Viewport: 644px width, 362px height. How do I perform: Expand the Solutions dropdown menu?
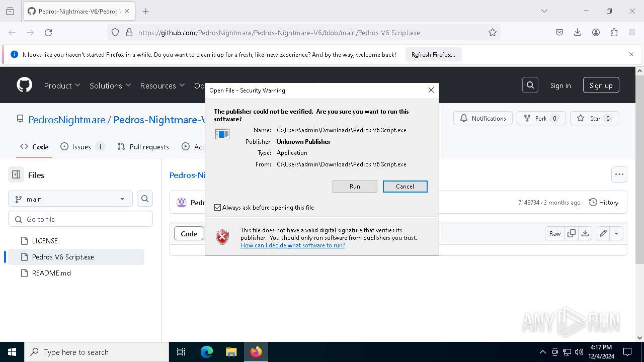110,85
